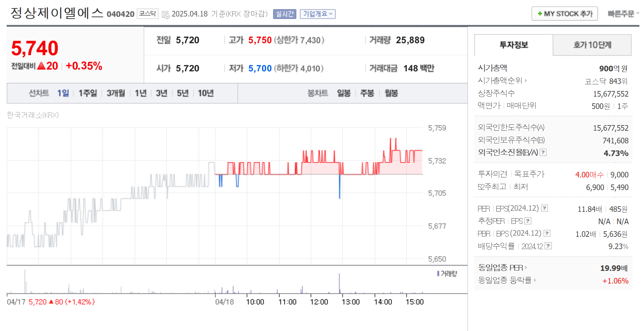
Task: Click the 동일업종 등락률 value +1.06%
Action: pos(616,281)
